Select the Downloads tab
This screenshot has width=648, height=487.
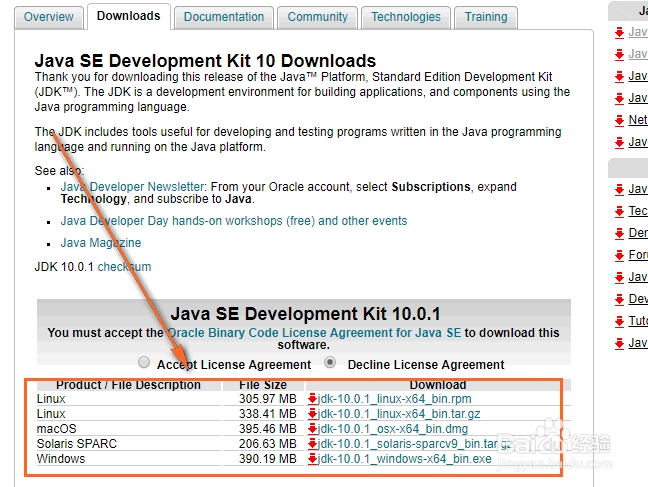tap(129, 17)
